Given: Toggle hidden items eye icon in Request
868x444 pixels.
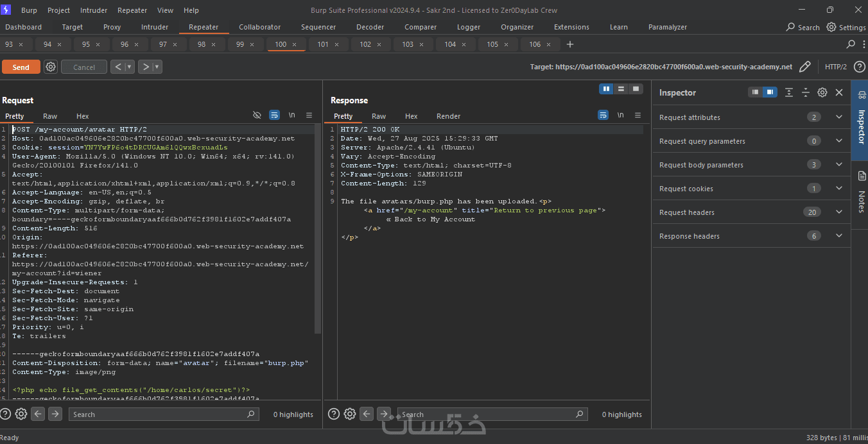Looking at the screenshot, I should [x=257, y=115].
